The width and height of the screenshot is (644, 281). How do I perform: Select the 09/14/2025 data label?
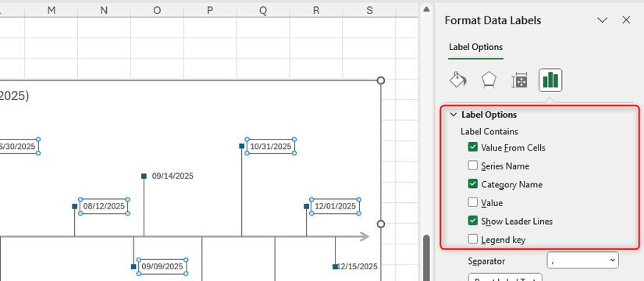(x=173, y=176)
